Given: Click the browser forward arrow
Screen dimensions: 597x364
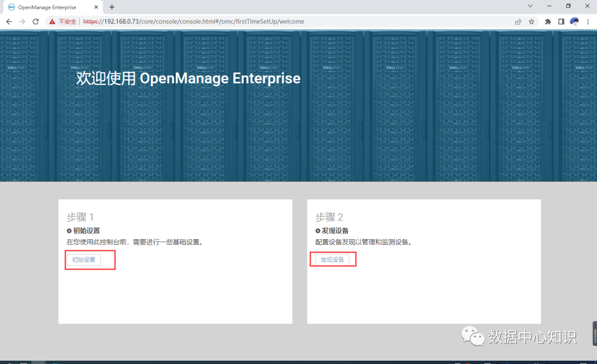Looking at the screenshot, I should click(23, 22).
